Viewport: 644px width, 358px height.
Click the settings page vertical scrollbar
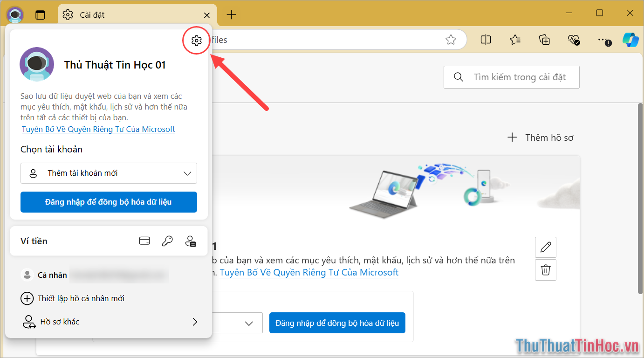640,199
